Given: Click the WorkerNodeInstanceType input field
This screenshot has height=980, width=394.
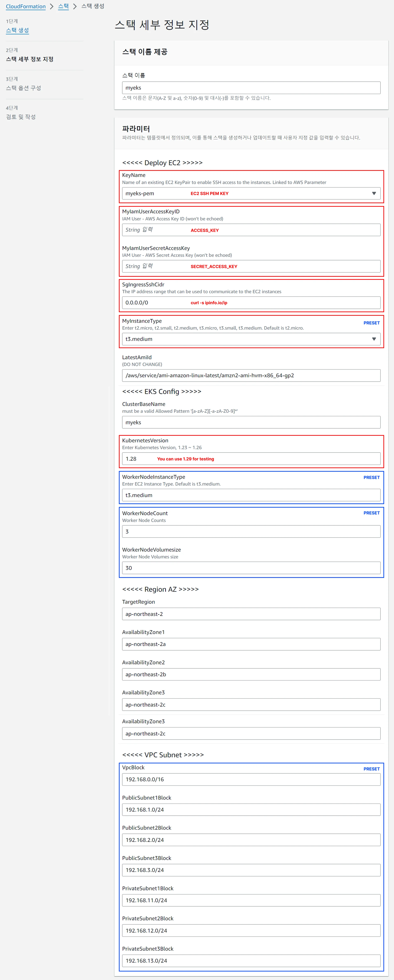Looking at the screenshot, I should [x=251, y=495].
